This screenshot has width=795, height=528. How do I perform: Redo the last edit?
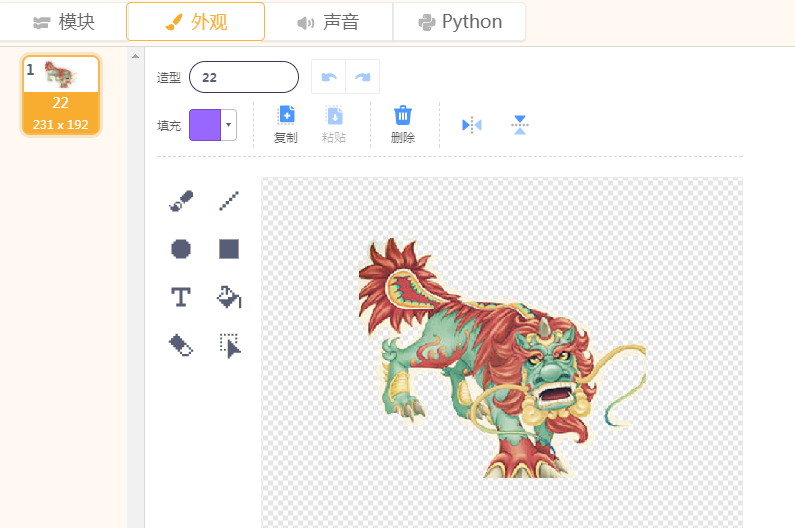(x=363, y=77)
